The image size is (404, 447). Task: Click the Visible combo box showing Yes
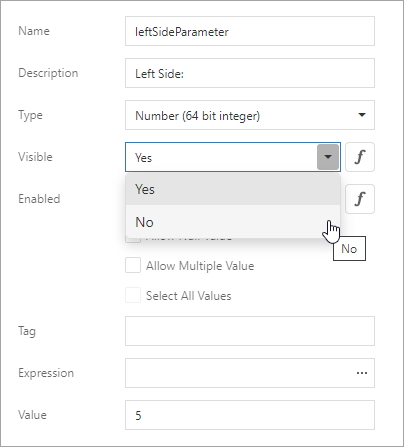click(x=233, y=157)
